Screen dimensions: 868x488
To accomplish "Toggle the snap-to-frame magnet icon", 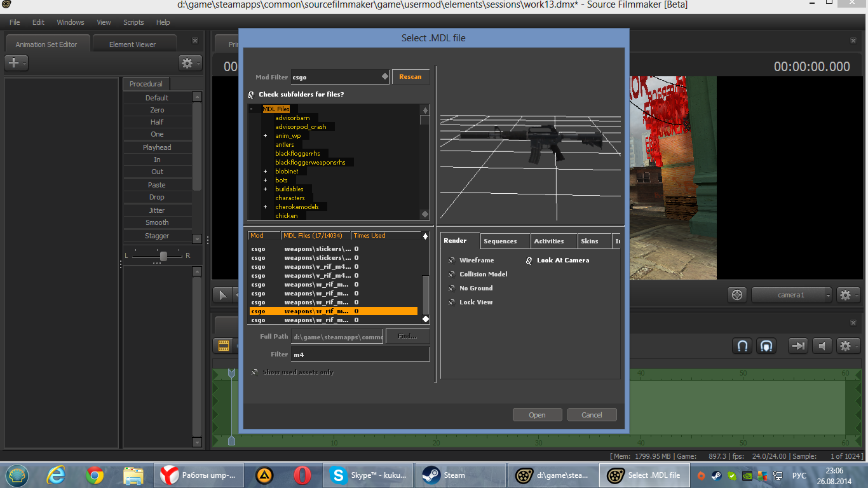I will (x=767, y=346).
